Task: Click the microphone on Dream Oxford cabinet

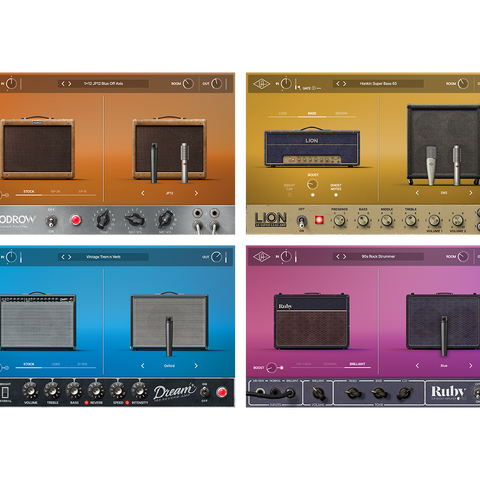Action: (169, 336)
